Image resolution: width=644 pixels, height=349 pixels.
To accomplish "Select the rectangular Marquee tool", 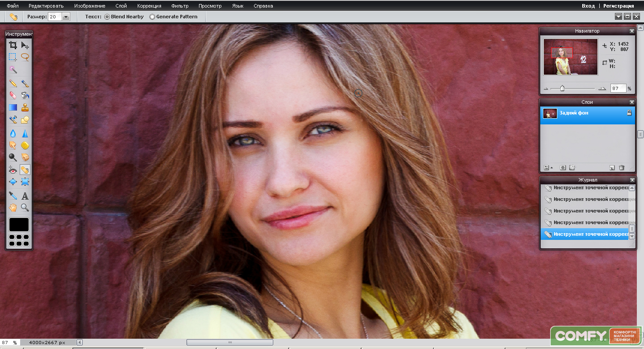I will tap(13, 57).
